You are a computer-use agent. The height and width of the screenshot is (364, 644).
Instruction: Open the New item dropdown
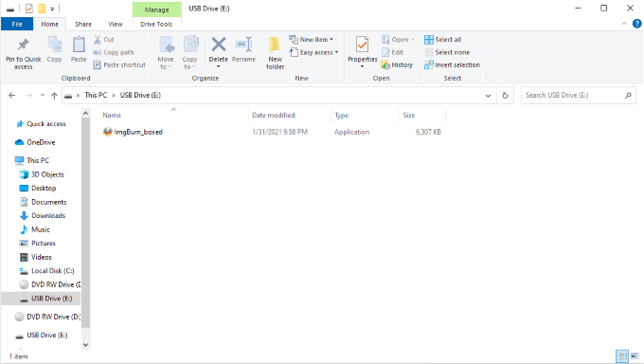[312, 40]
